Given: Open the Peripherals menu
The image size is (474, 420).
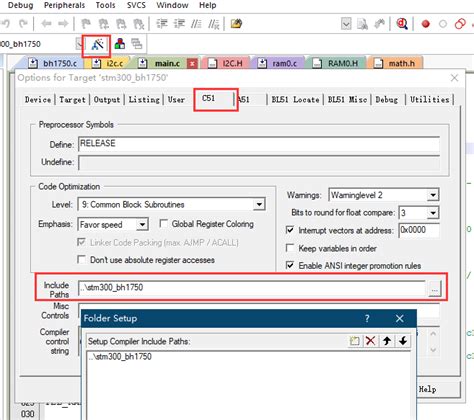Looking at the screenshot, I should coord(64,5).
